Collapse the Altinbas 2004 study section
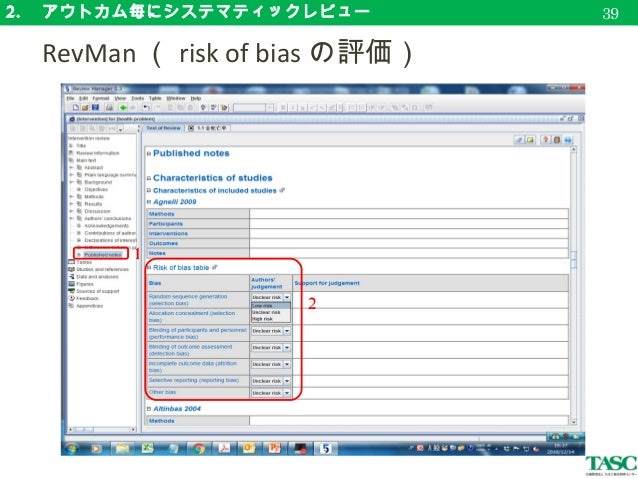This screenshot has height=479, width=638. pyautogui.click(x=149, y=409)
